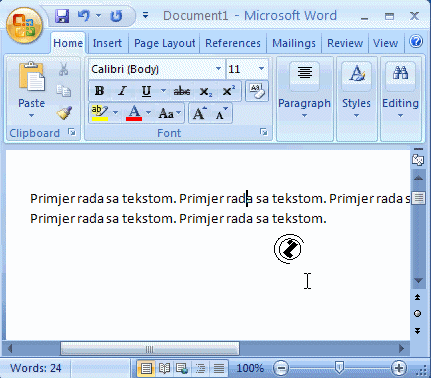The height and width of the screenshot is (378, 431).
Task: Switch to Full Screen Reading view
Action: tap(164, 368)
